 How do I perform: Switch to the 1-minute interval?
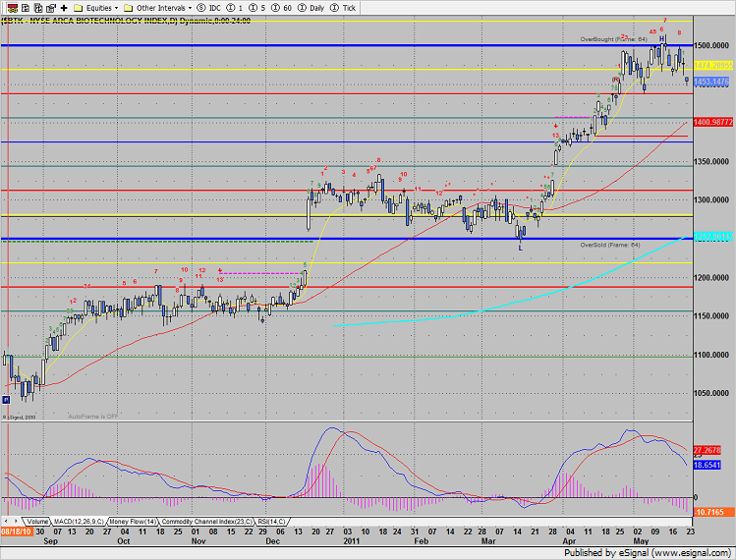(x=235, y=8)
